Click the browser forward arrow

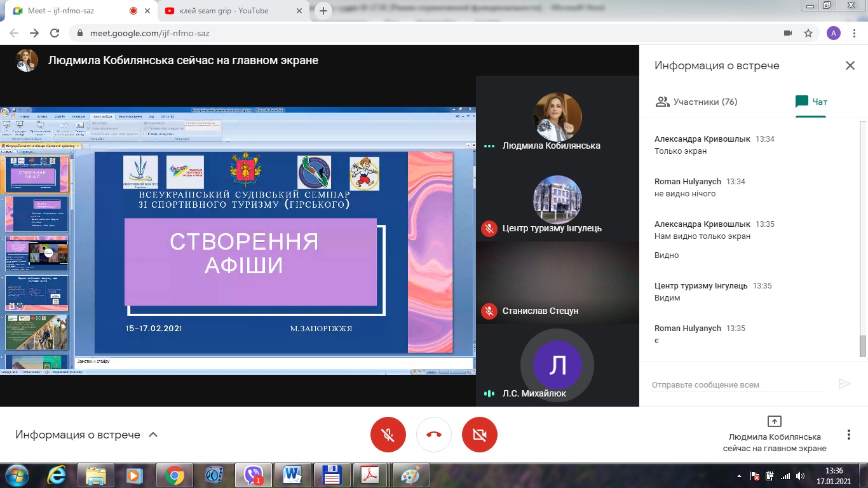click(34, 33)
